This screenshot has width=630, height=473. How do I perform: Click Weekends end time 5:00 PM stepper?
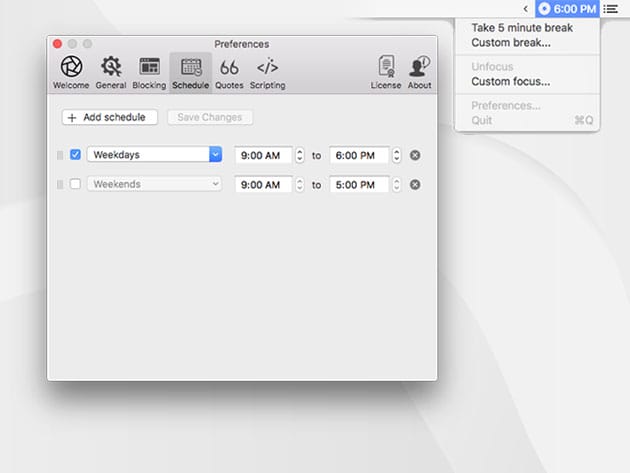[397, 184]
